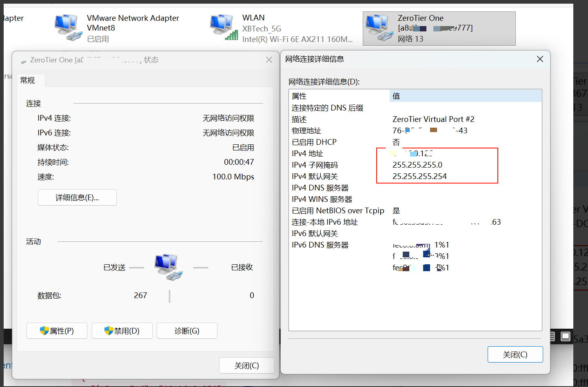Screen dimensions: 588x387
Task: Select the WLAN adapter icon
Action: [224, 27]
